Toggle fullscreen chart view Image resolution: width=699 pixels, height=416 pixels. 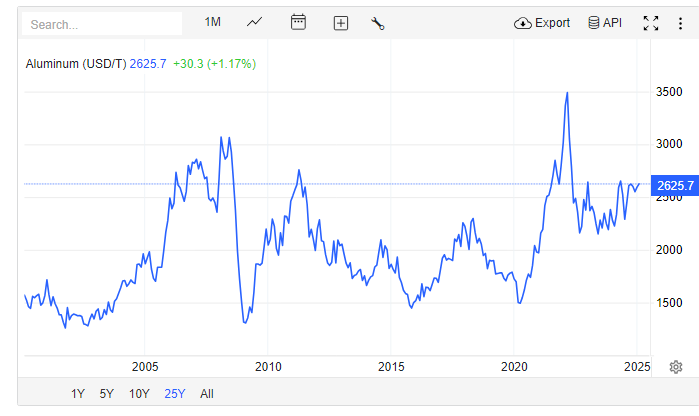pos(651,23)
